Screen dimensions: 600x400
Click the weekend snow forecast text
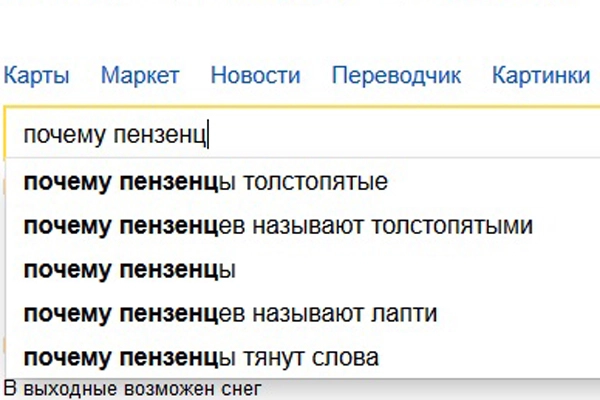click(x=132, y=388)
